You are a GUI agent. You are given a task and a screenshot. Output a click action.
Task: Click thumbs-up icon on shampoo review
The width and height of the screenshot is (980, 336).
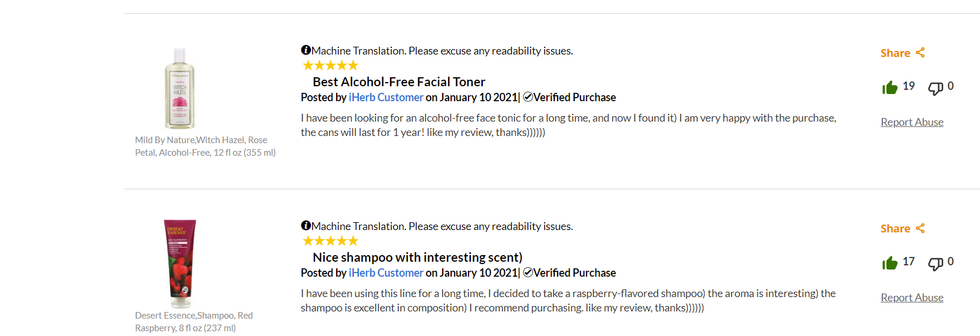[890, 263]
